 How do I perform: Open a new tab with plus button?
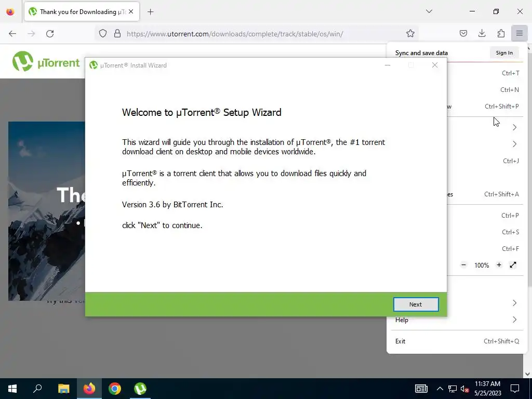click(x=150, y=12)
